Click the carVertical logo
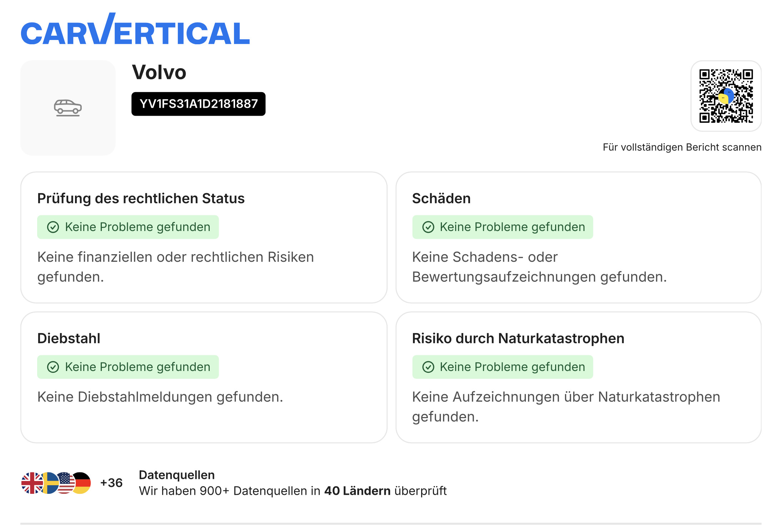Viewport: 778px width, 532px height. coord(135,30)
